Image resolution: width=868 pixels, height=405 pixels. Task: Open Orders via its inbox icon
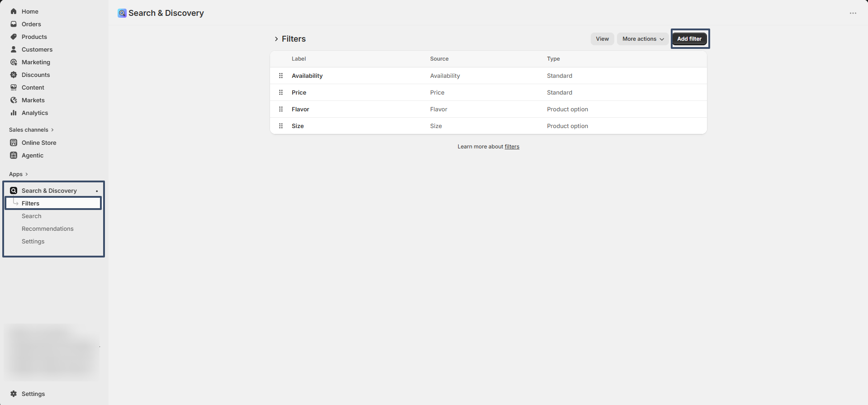(x=14, y=24)
